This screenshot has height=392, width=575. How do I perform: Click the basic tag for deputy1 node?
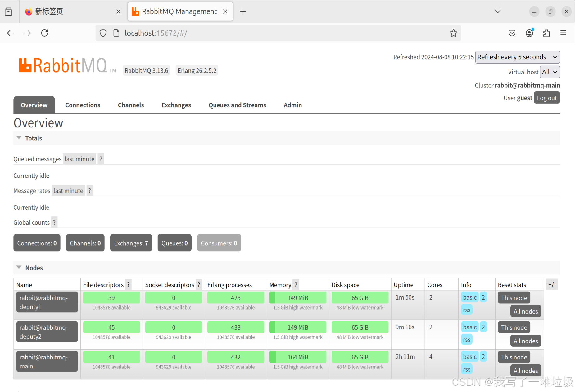pos(469,297)
